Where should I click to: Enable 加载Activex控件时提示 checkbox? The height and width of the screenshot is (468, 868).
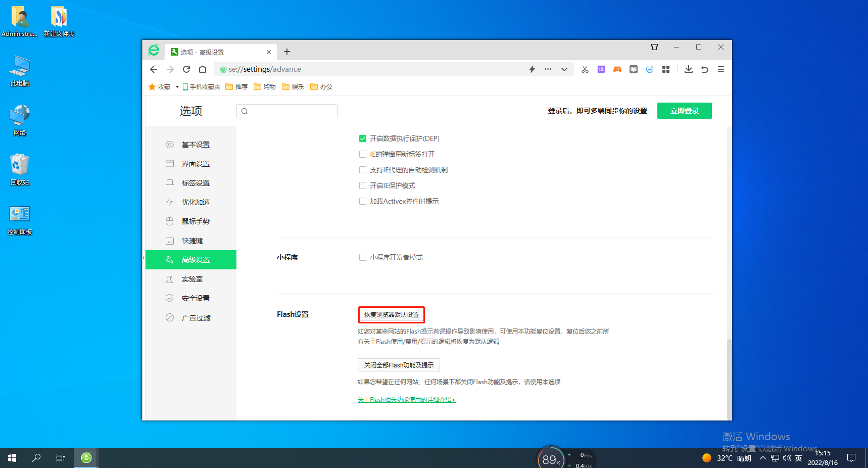363,201
